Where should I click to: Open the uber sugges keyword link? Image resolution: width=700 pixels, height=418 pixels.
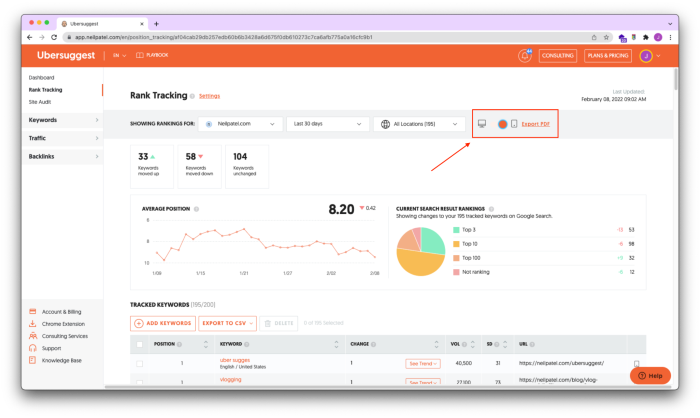235,360
